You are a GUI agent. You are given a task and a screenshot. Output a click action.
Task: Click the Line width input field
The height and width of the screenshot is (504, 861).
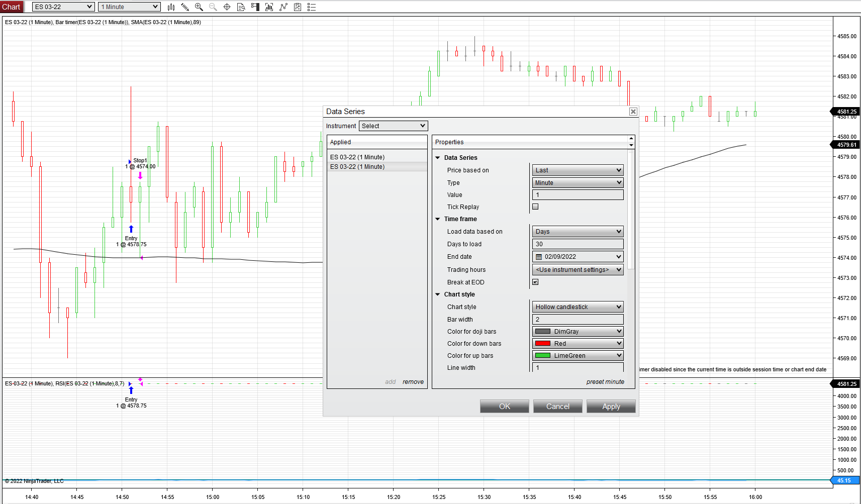(x=578, y=367)
